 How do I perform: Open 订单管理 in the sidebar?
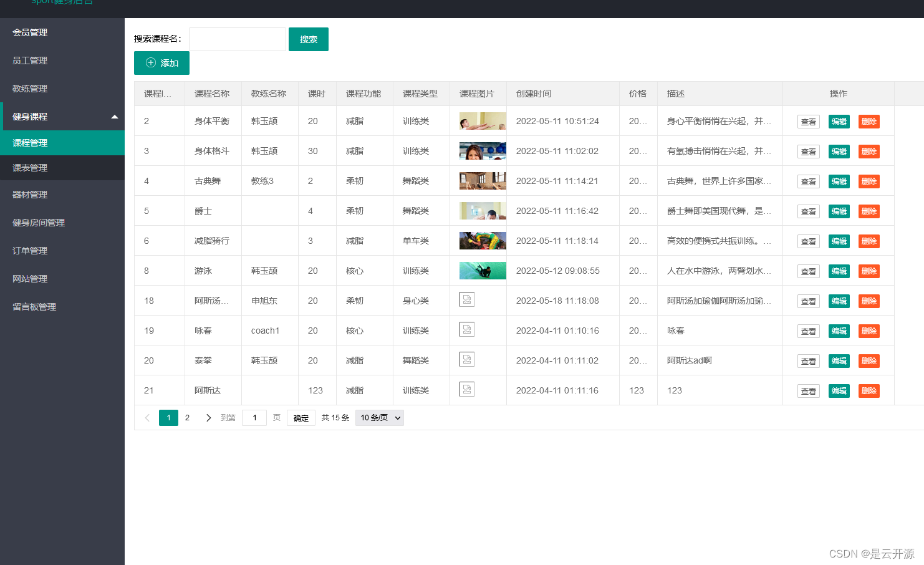coord(30,251)
